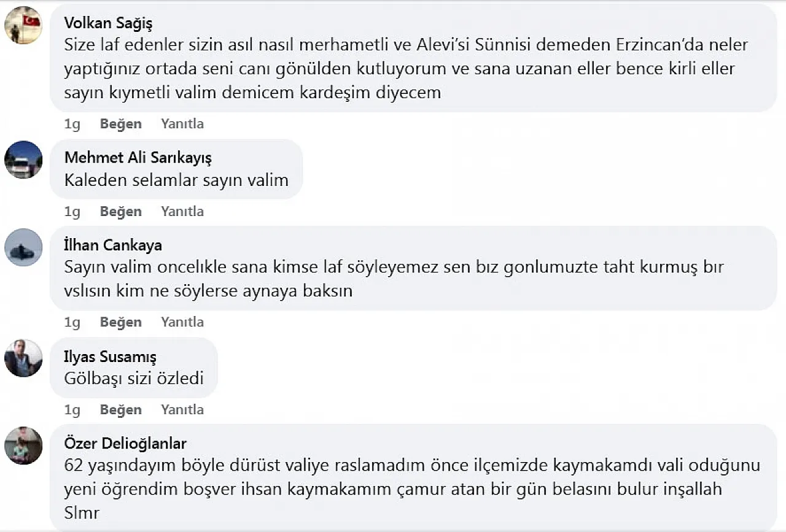
Task: Click Yanıtla under 'Kaleden selamlar' comment
Action: point(182,212)
